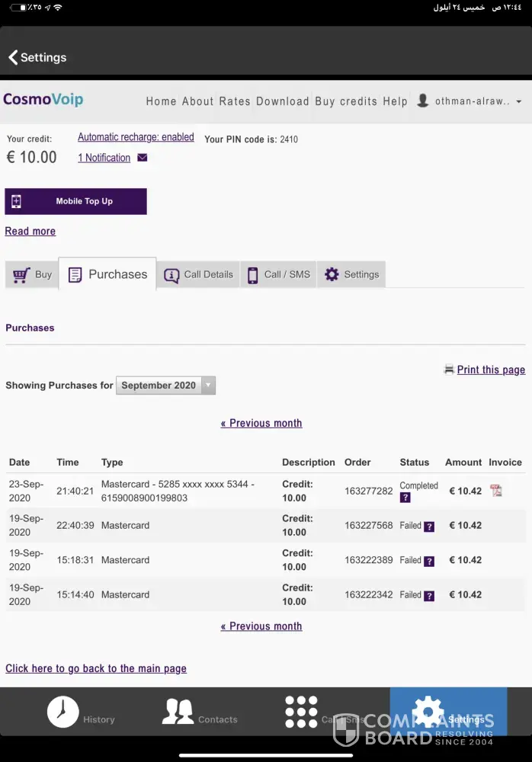Viewport: 532px width, 762px height.
Task: Tap the back arrow to Settings
Action: (x=13, y=58)
